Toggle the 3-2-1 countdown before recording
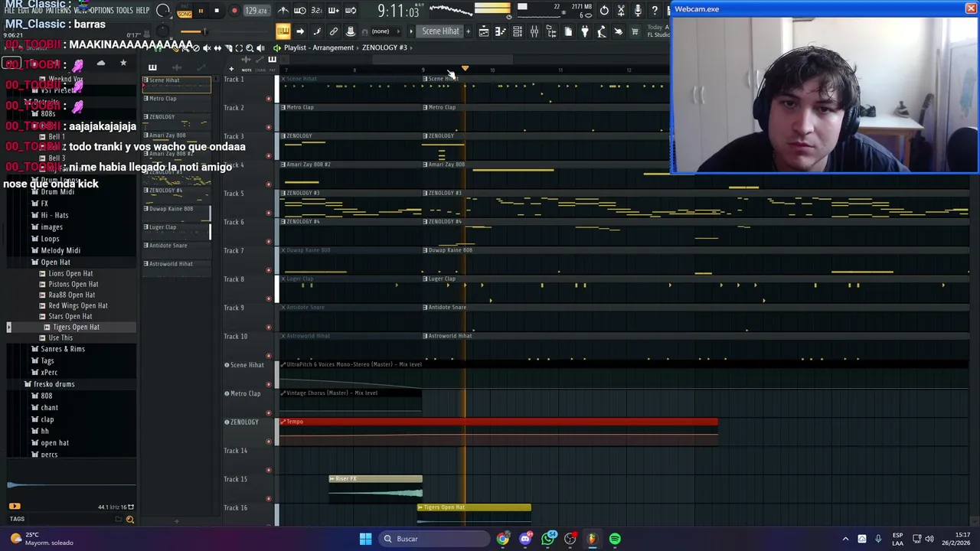 point(317,11)
